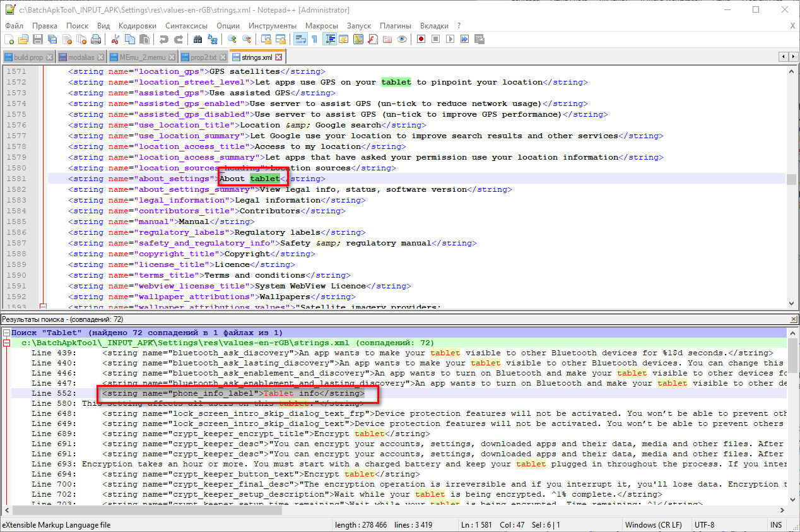The height and width of the screenshot is (532, 800).
Task: Click the Save file toolbar icon
Action: pos(37,39)
